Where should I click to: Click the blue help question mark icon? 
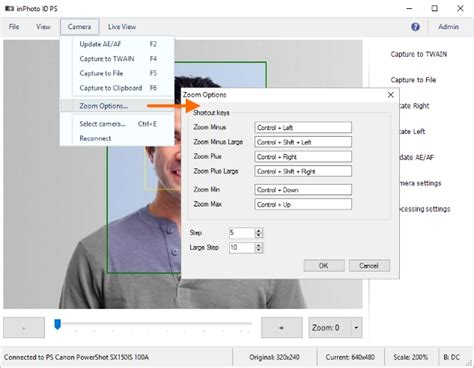click(415, 27)
